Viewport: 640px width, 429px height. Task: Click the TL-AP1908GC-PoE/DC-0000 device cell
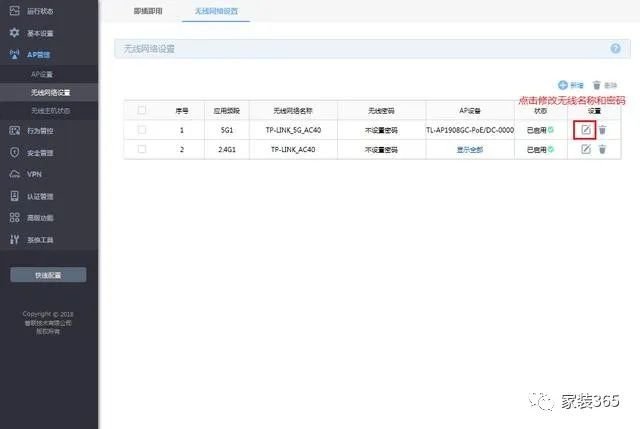[x=470, y=130]
